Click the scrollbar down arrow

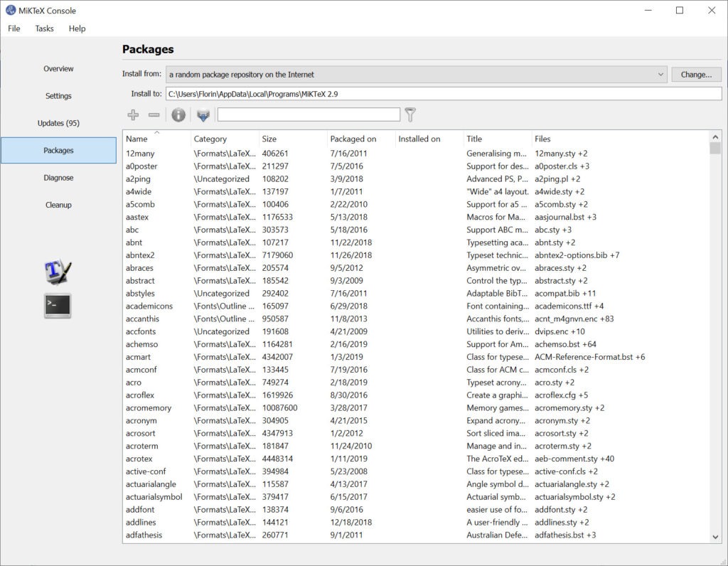[x=715, y=537]
